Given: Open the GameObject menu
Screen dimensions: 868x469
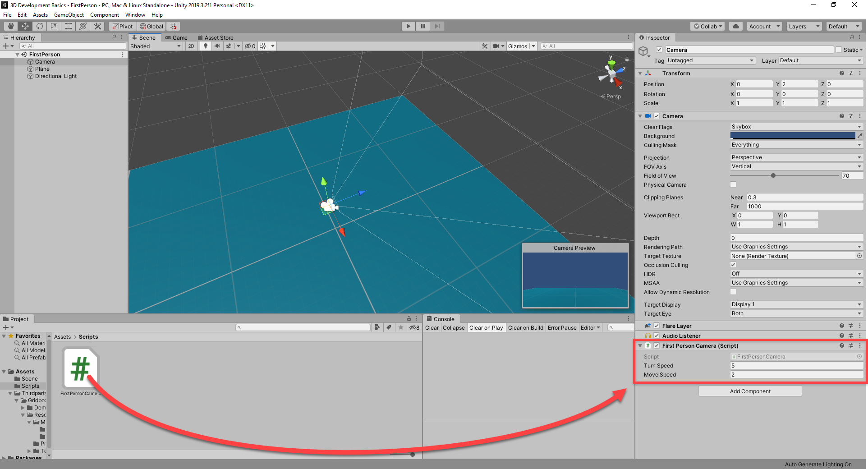Looking at the screenshot, I should 69,15.
